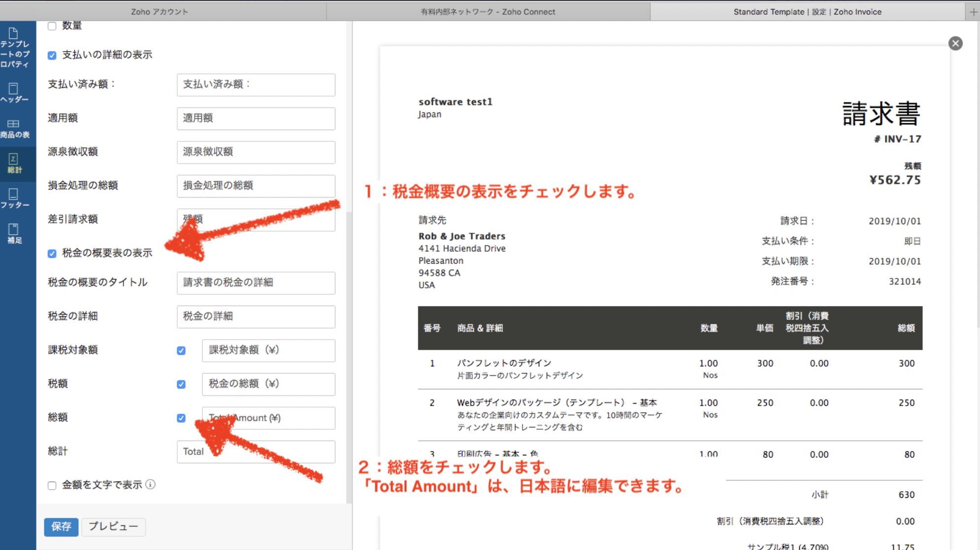Uncheck 税金の概要表の表示 checkbox
This screenshot has height=550, width=980.
(x=52, y=253)
